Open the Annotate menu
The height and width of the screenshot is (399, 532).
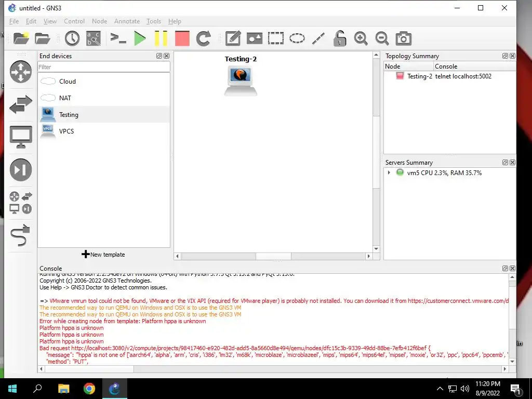(x=127, y=21)
